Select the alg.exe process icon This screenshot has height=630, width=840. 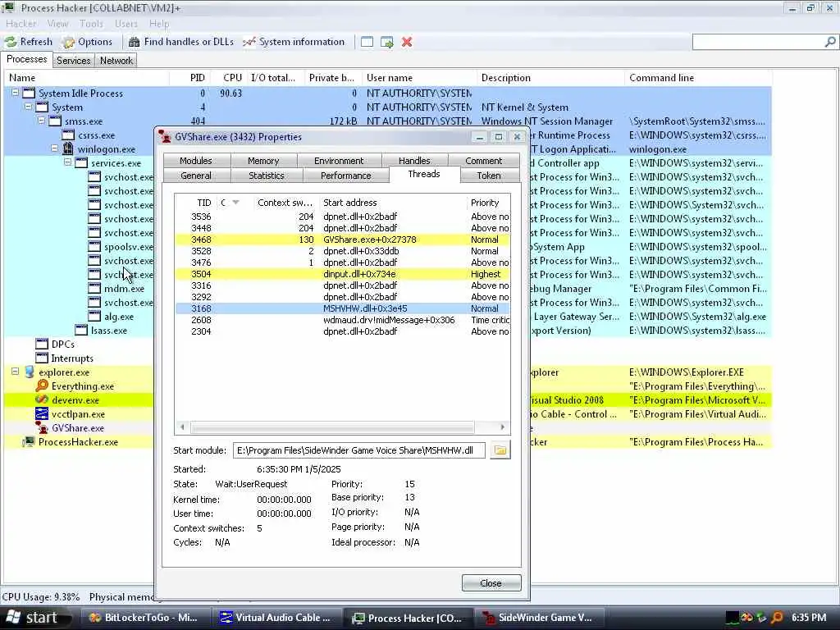[94, 316]
